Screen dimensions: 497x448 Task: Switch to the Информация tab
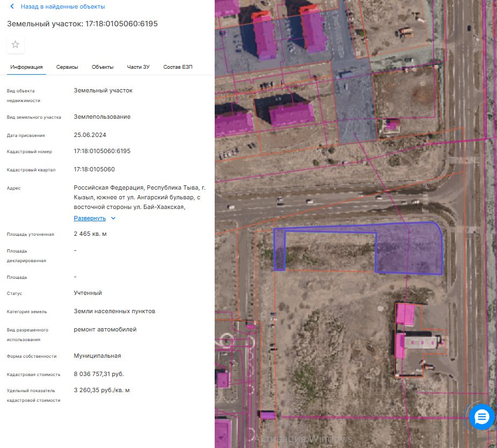click(x=26, y=67)
